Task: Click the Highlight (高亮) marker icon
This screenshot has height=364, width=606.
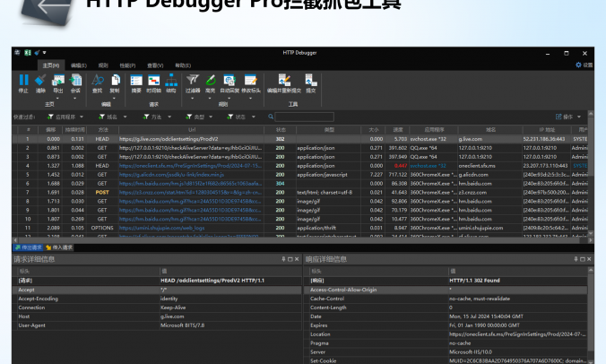Action: pos(211,80)
